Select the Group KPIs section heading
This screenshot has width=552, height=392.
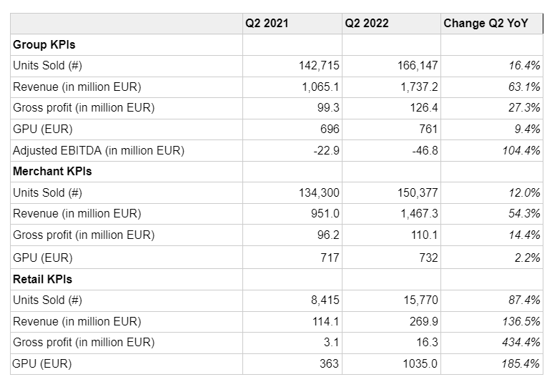(x=44, y=44)
